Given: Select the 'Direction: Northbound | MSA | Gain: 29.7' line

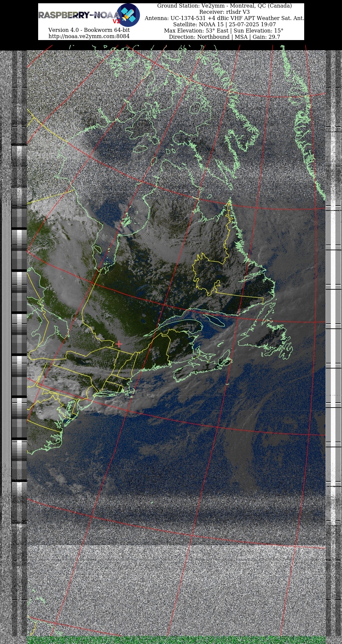Looking at the screenshot, I should pos(224,37).
